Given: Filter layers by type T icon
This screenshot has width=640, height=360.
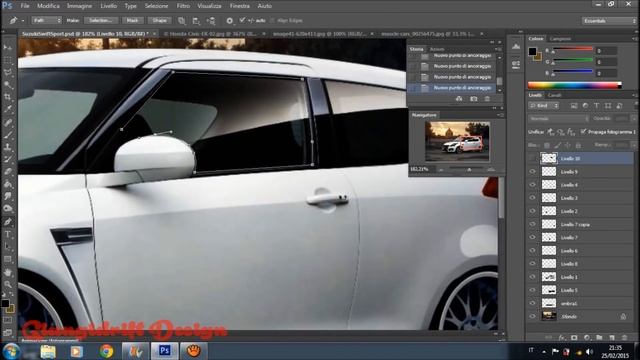Looking at the screenshot, I should (x=596, y=106).
